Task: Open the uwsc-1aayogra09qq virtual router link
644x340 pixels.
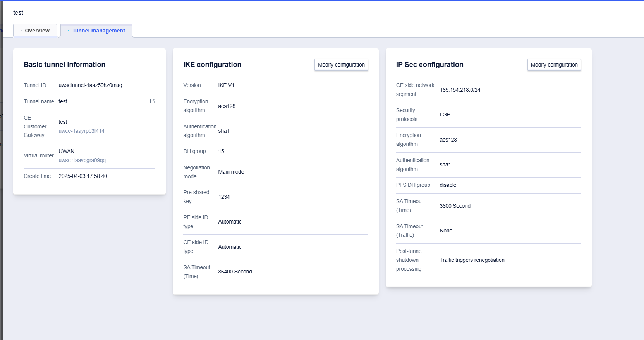Action: [82, 160]
